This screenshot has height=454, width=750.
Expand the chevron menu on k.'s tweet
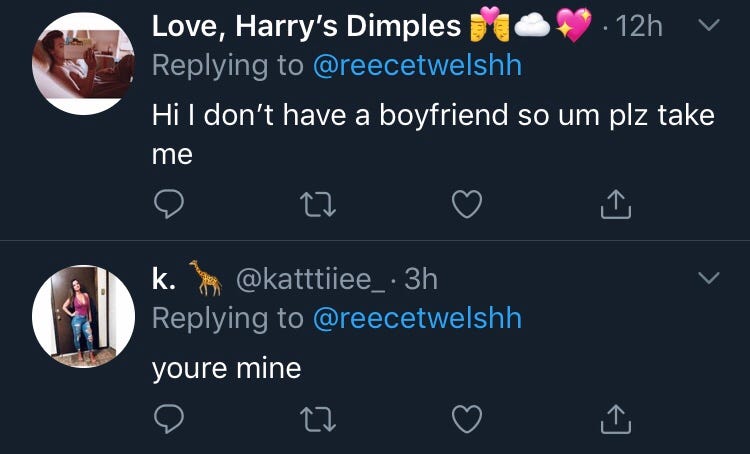[707, 279]
